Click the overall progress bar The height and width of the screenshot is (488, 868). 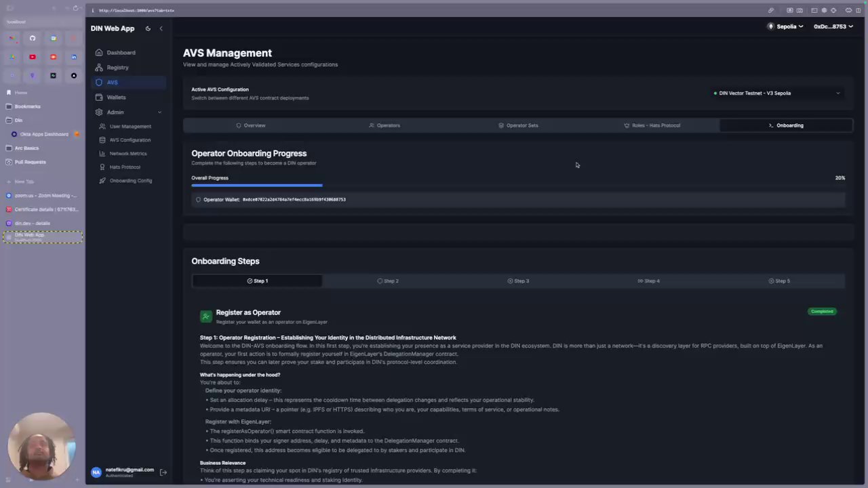tap(518, 185)
